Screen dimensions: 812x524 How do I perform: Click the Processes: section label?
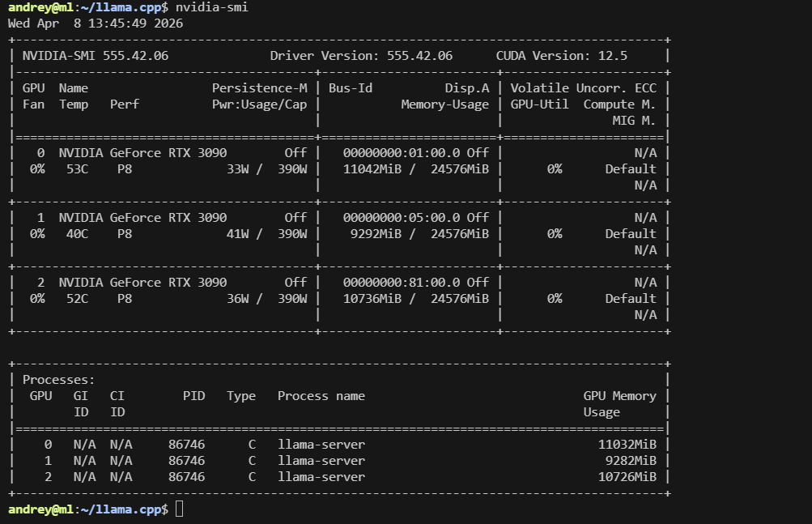pos(58,380)
